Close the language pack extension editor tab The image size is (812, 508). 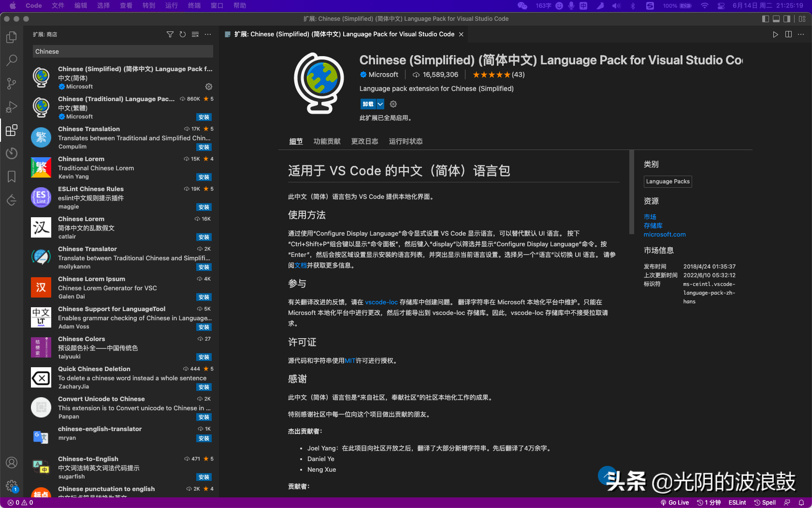[461, 34]
